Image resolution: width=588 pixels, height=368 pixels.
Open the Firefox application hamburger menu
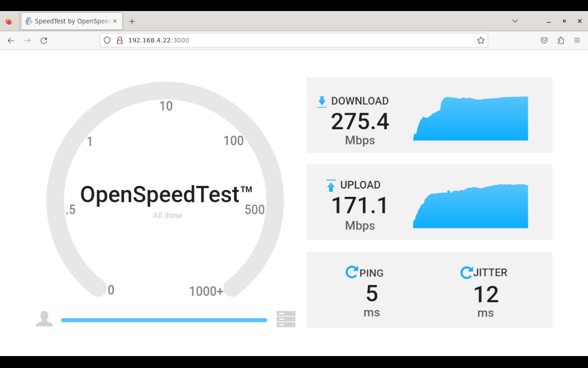coord(577,40)
